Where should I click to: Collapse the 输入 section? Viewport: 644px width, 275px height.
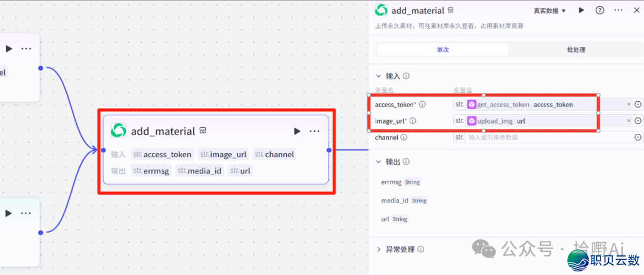tap(378, 76)
